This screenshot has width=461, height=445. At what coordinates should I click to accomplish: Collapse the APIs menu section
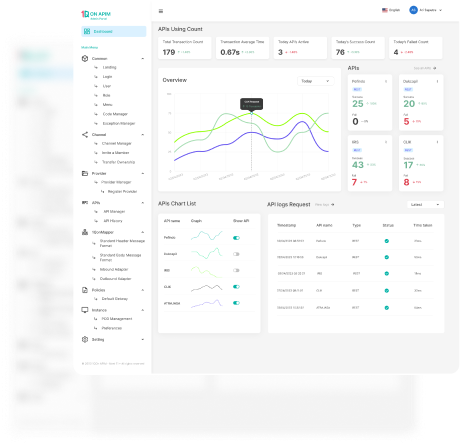click(143, 202)
